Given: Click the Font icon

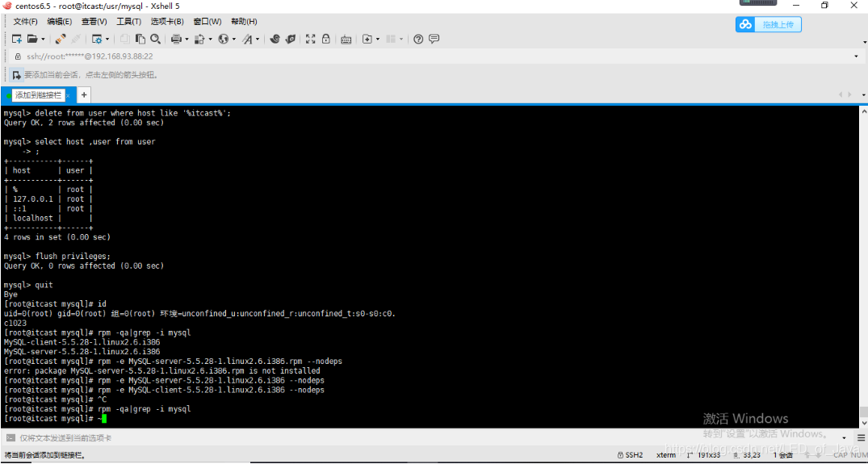Looking at the screenshot, I should 247,39.
